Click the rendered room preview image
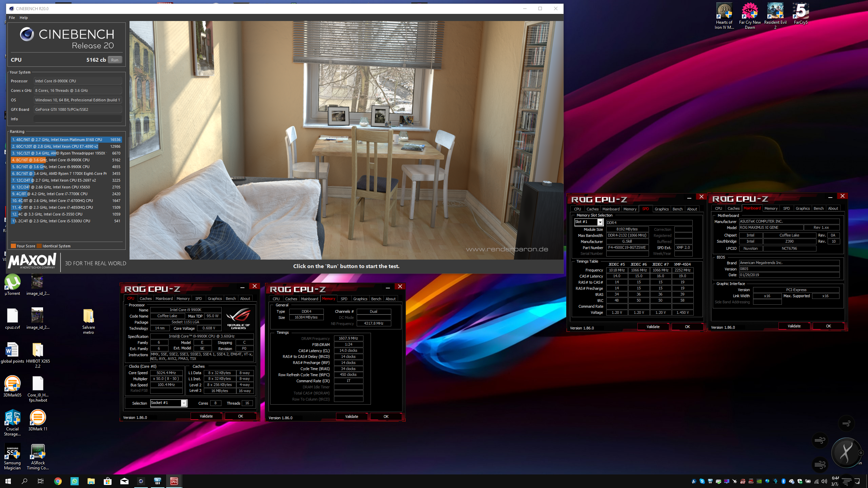868x488 pixels. coord(346,140)
